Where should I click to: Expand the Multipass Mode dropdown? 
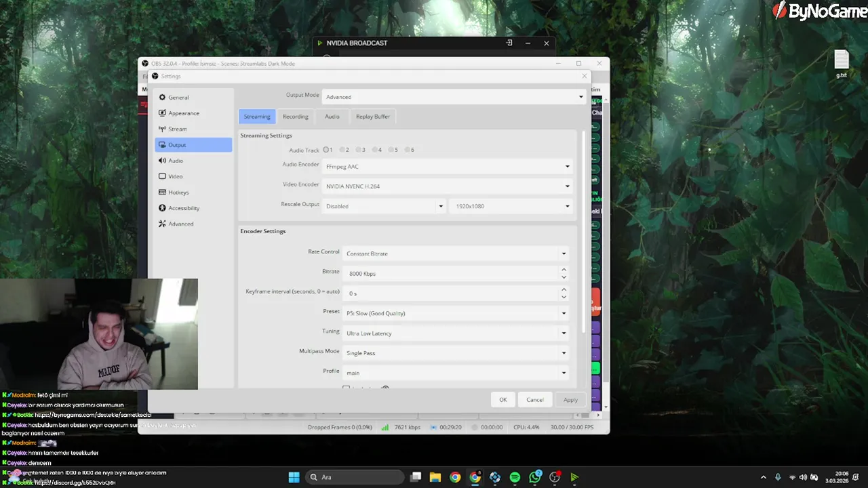click(x=456, y=353)
